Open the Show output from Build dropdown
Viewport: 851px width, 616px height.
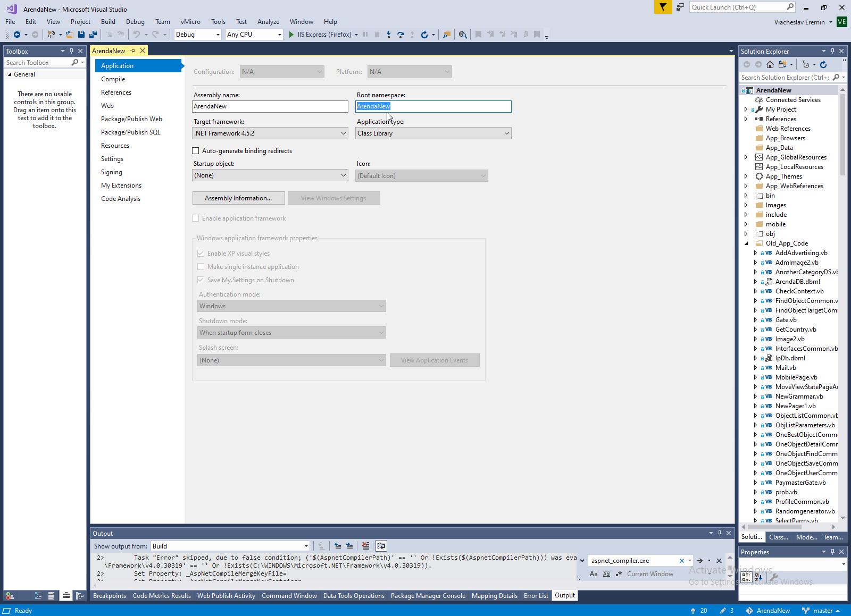coord(230,546)
